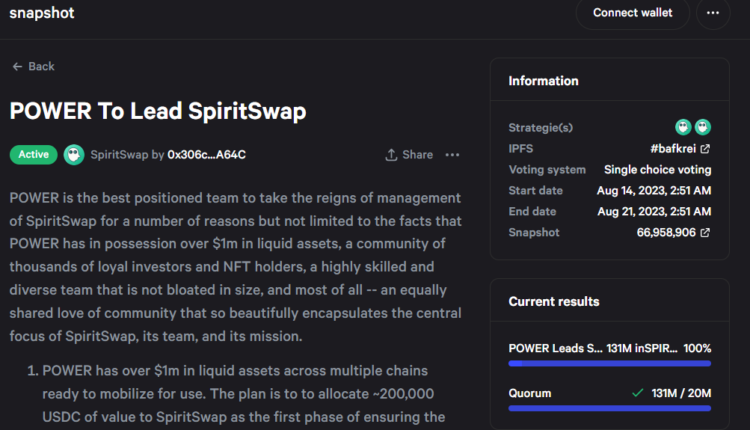The width and height of the screenshot is (750, 430).
Task: Open snapshot block 66,958,906 link
Action: tap(666, 233)
